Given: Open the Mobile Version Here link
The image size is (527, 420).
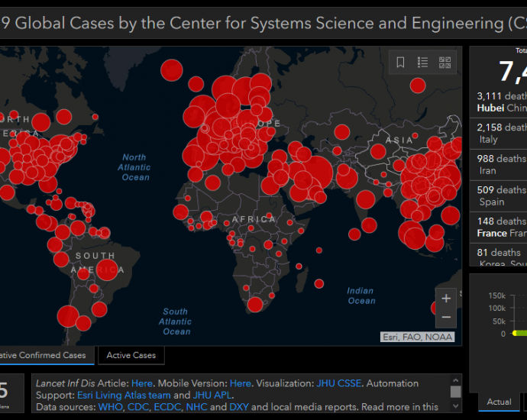Looking at the screenshot, I should [x=241, y=383].
